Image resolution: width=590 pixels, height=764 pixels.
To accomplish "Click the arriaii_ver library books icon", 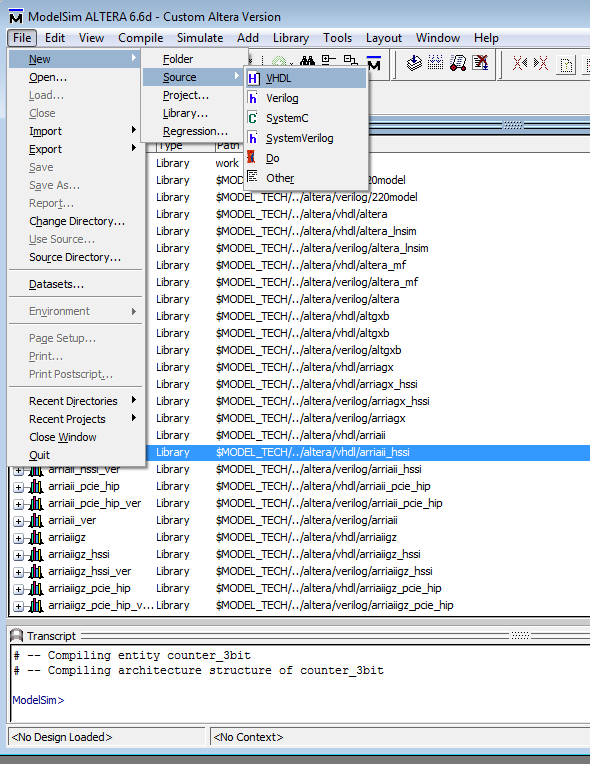I will pos(36,520).
